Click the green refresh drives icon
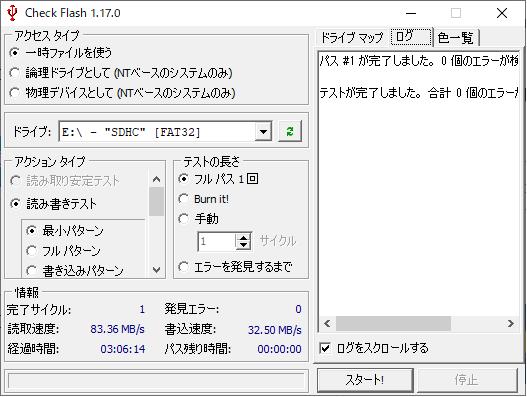The width and height of the screenshot is (527, 397). pos(290,131)
